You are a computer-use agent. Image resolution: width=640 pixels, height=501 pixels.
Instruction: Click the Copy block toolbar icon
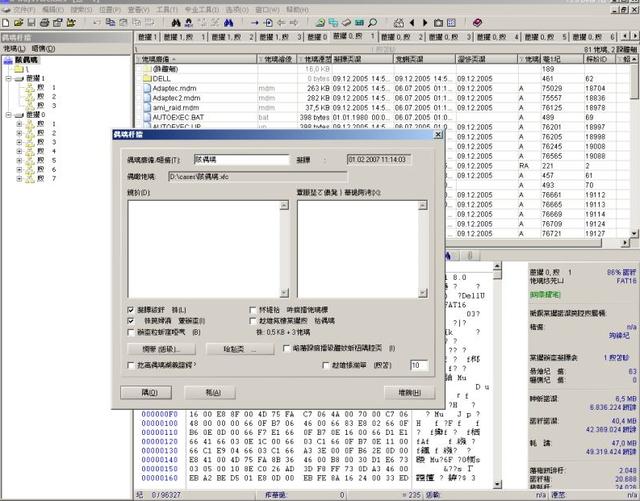click(x=110, y=23)
